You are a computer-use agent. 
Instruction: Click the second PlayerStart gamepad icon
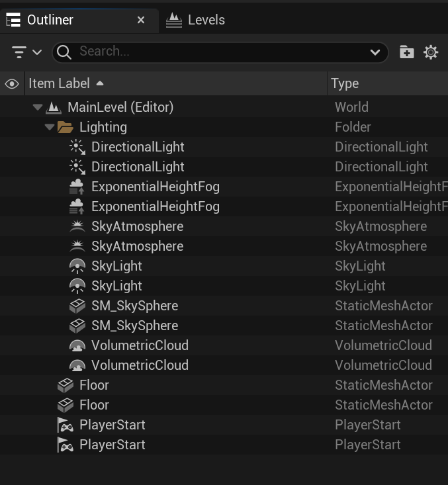pyautogui.click(x=66, y=445)
